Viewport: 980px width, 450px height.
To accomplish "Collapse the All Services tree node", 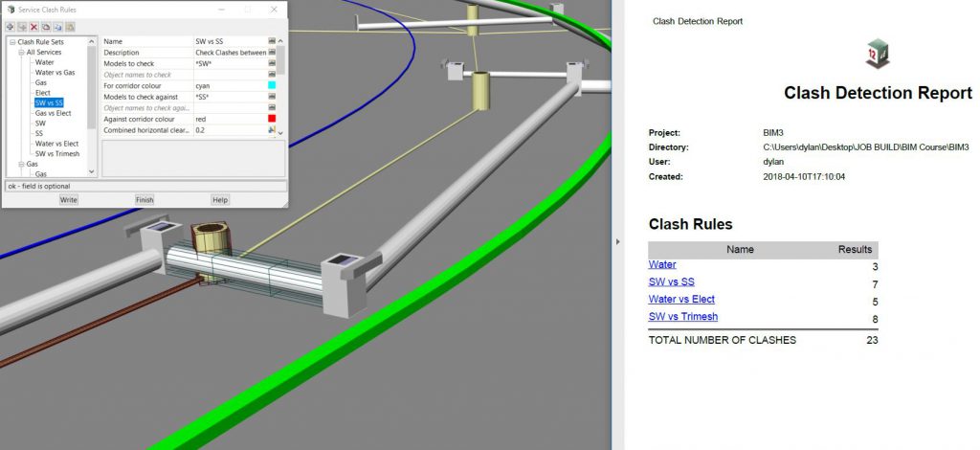I will tap(20, 52).
